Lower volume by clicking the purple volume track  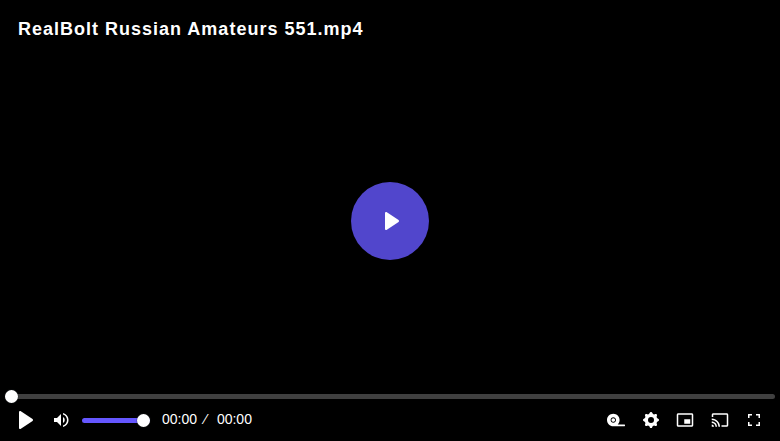tap(109, 421)
